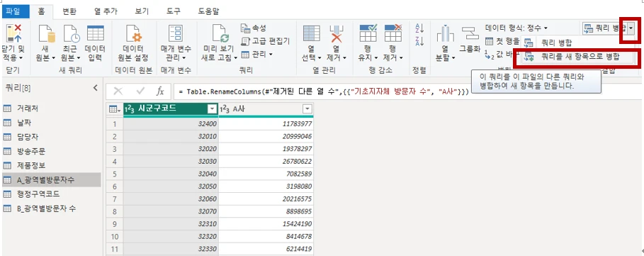Click 미리 보기 새로 고침 icon
644x256 pixels.
pyautogui.click(x=220, y=33)
